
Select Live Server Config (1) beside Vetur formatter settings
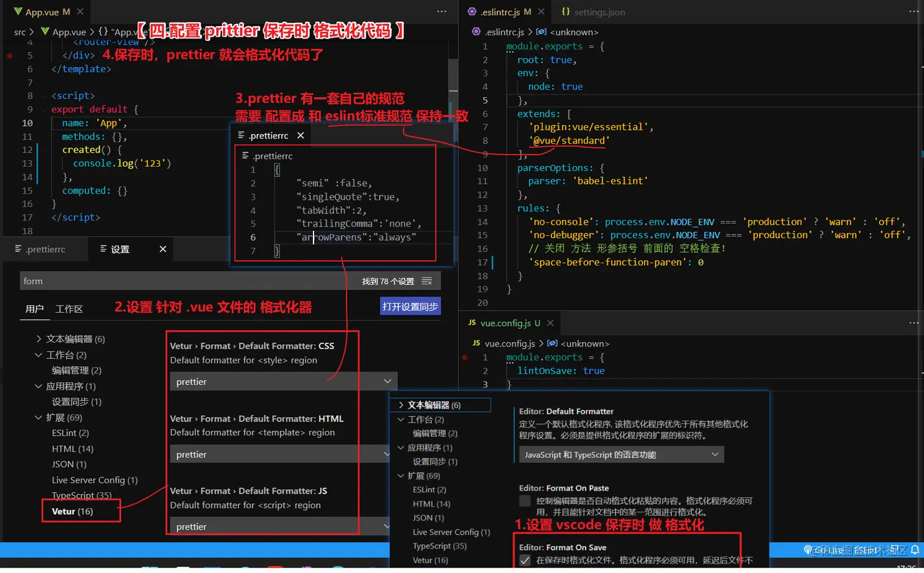coord(95,480)
